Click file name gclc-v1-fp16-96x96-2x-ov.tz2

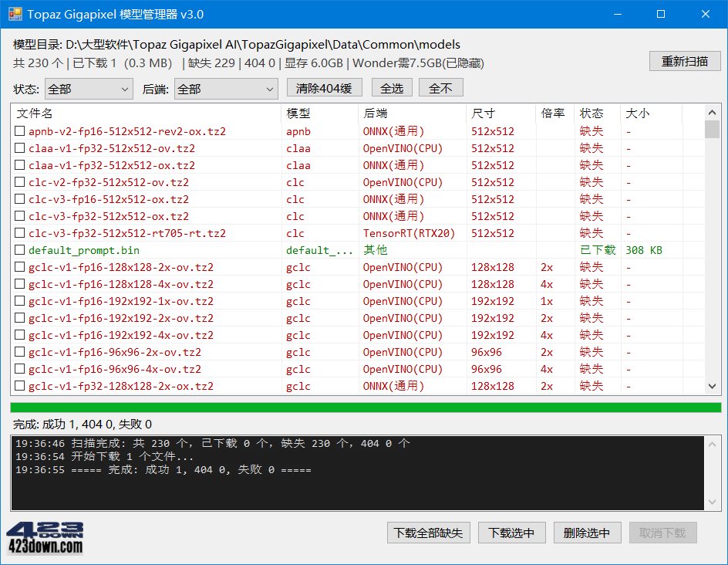click(115, 352)
